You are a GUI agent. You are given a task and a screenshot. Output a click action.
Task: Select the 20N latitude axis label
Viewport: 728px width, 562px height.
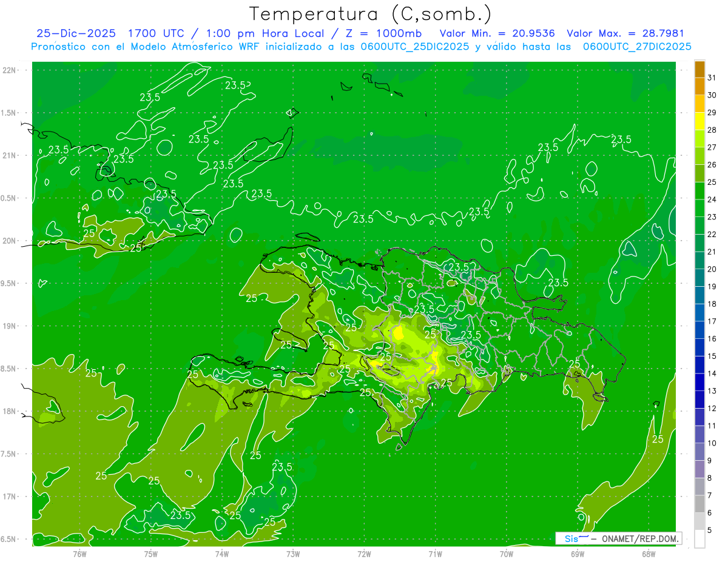(10, 241)
